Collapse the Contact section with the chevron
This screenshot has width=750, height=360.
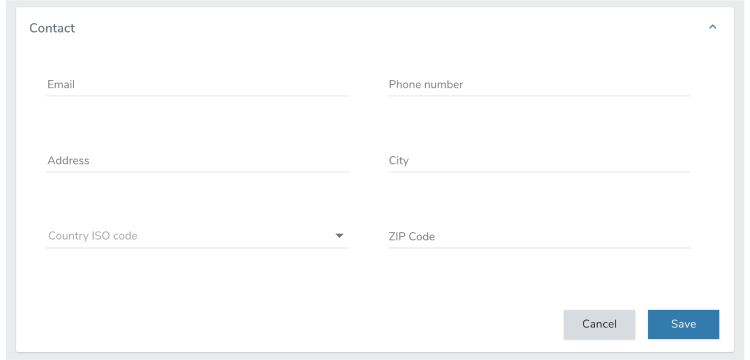(712, 27)
